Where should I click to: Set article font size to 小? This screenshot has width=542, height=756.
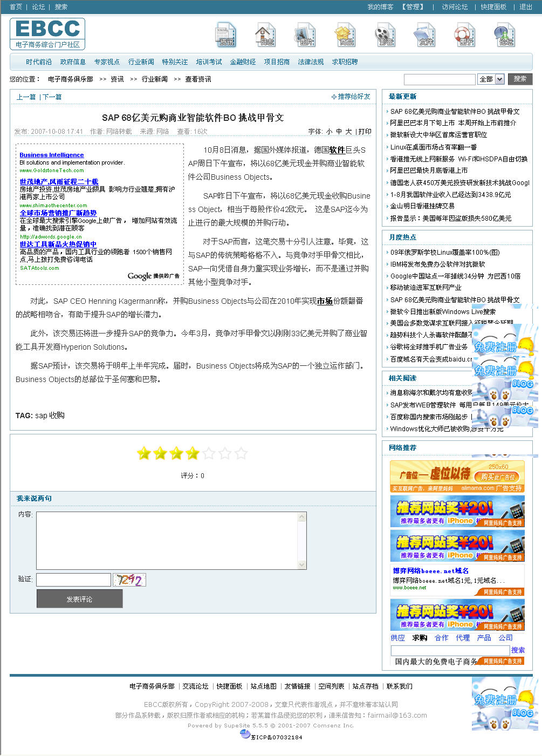click(330, 132)
